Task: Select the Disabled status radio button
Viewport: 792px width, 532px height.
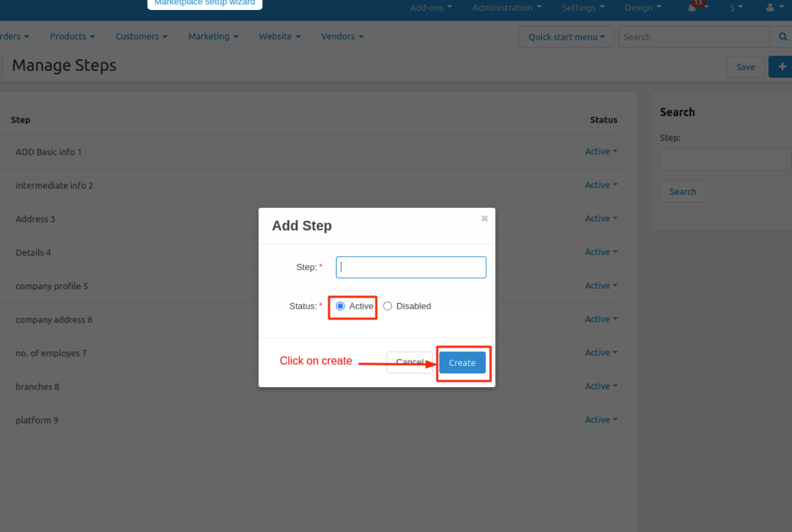Action: click(x=388, y=306)
